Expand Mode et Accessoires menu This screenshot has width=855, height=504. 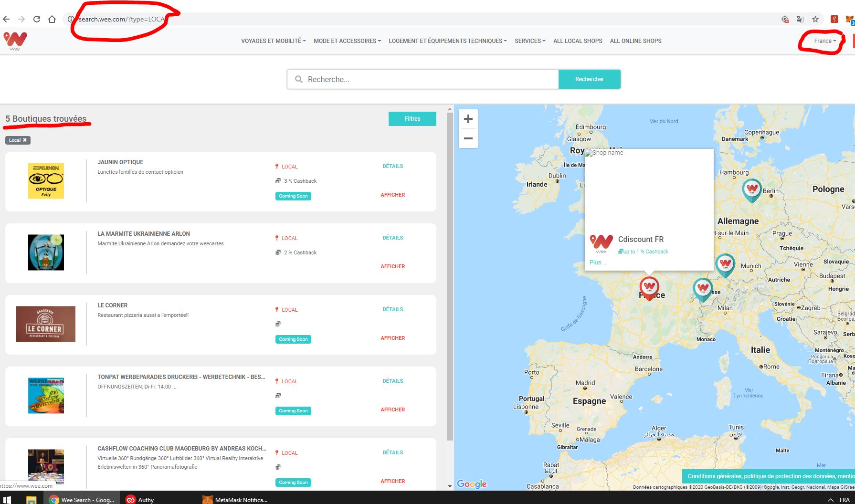pos(347,41)
